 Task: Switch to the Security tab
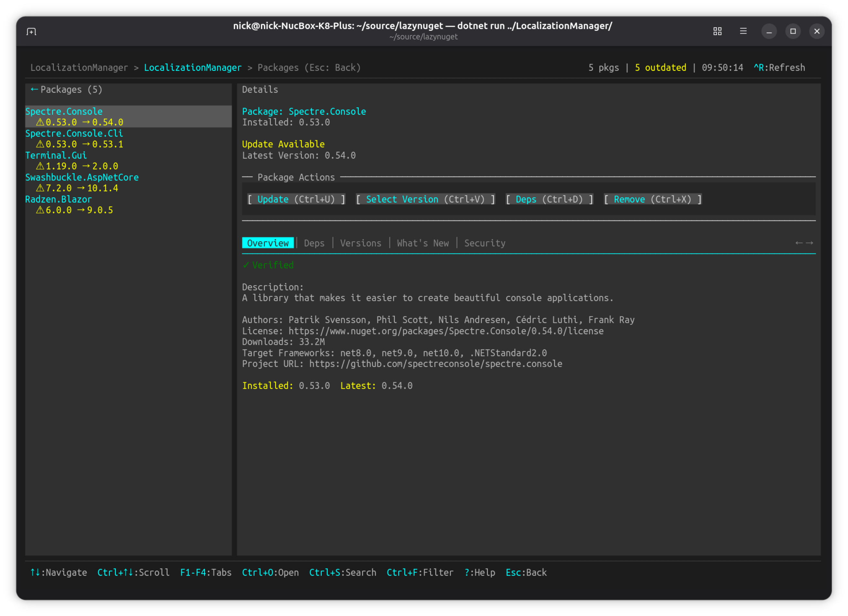pos(485,243)
